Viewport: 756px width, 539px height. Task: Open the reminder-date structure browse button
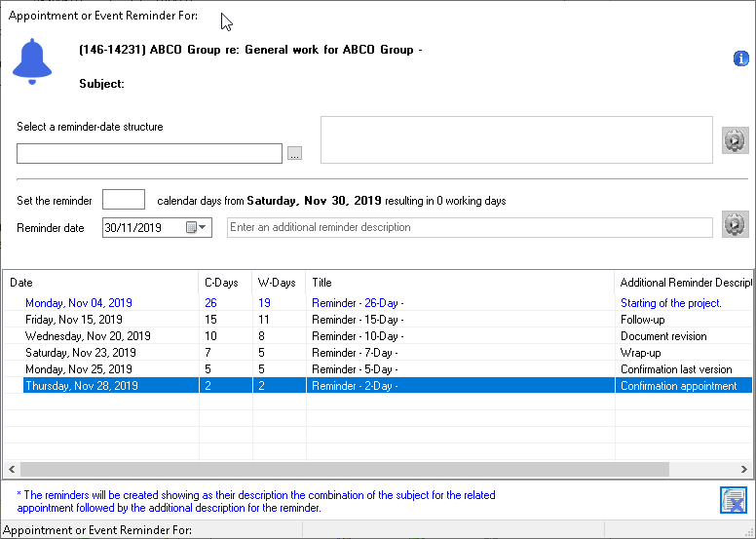coord(294,153)
